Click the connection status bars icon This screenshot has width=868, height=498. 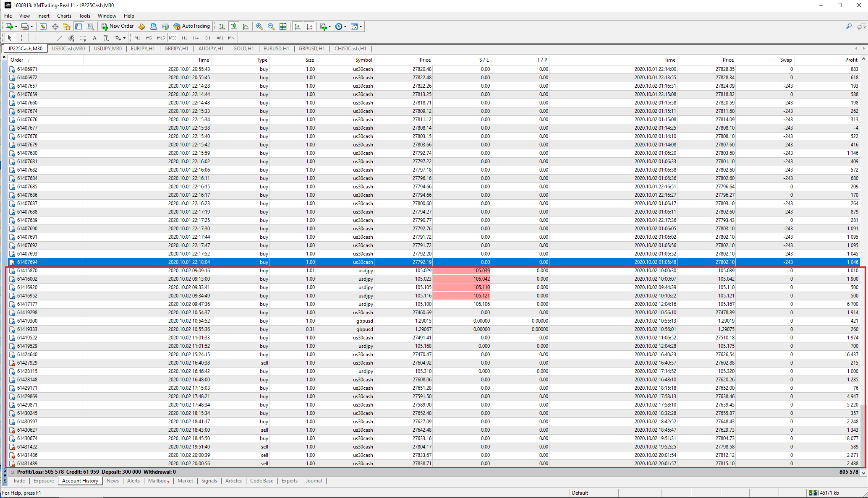pos(813,493)
